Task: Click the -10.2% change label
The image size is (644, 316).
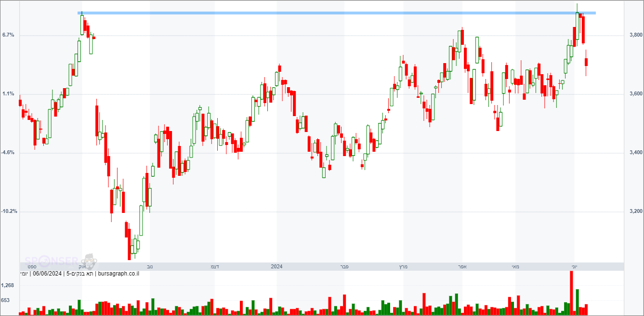Action: tap(9, 211)
